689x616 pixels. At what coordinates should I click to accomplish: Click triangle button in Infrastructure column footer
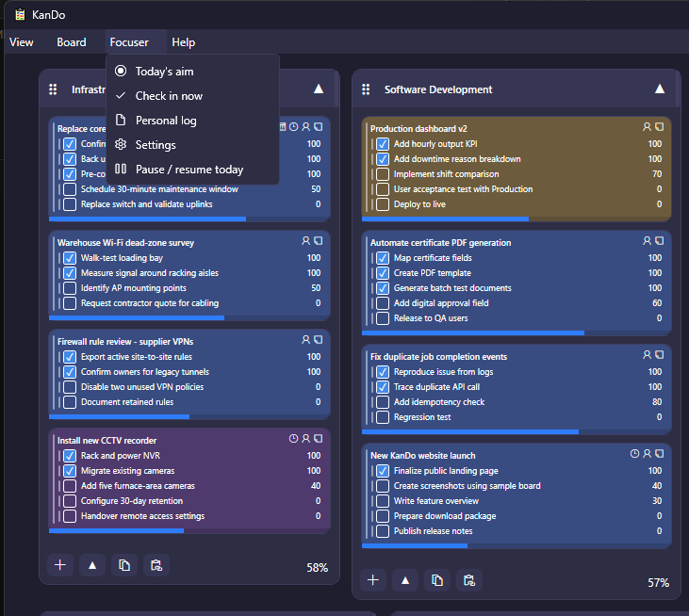pos(92,565)
